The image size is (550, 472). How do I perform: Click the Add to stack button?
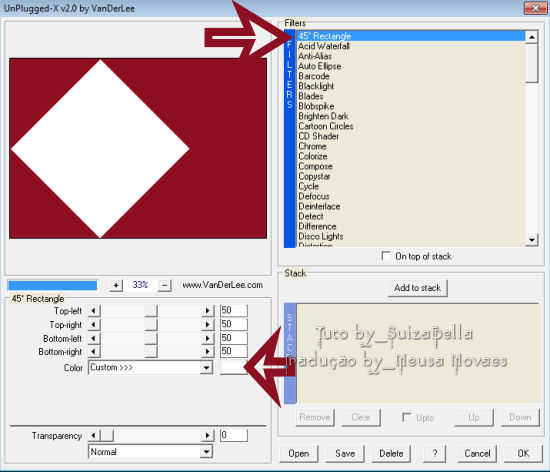point(417,288)
